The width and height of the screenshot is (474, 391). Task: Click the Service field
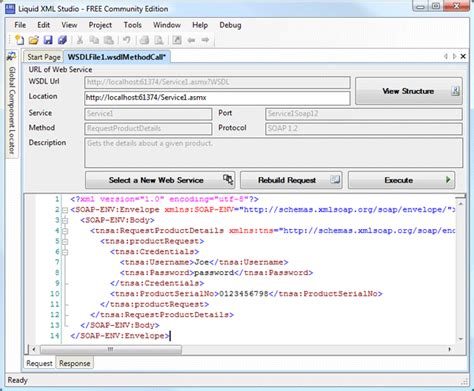(148, 114)
